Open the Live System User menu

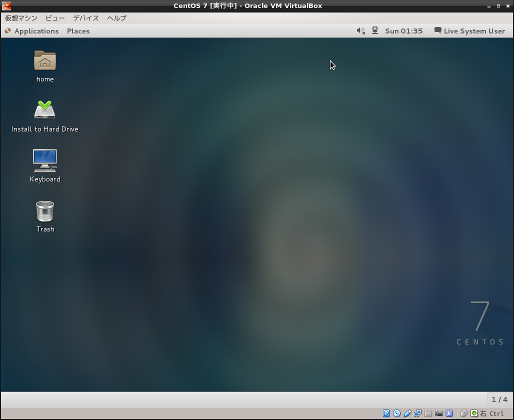pos(474,31)
